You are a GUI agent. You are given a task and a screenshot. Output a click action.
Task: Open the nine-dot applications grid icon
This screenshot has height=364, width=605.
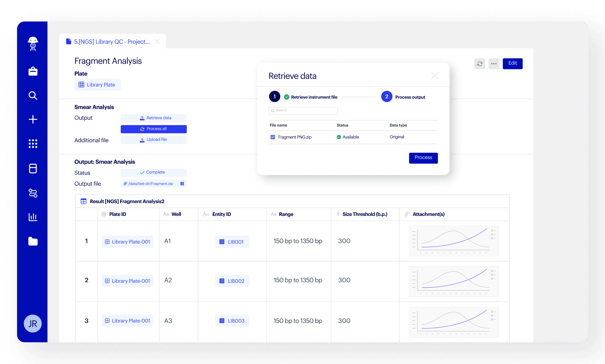33,143
